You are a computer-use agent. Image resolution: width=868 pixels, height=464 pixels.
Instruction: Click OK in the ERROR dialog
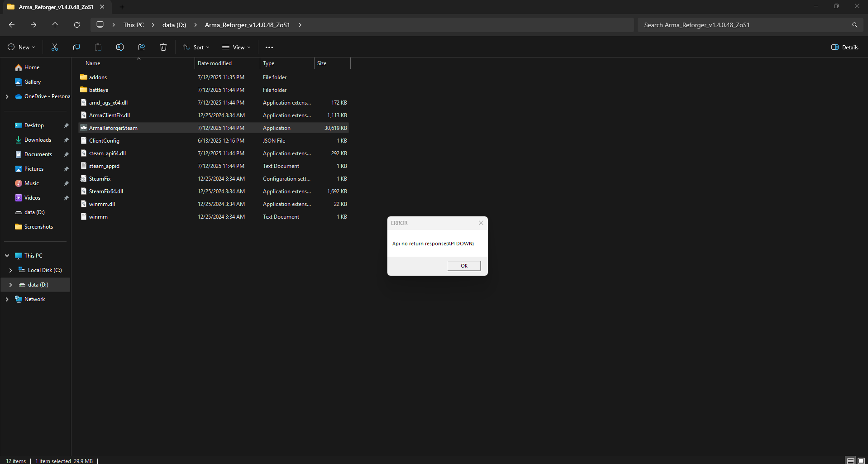click(x=464, y=266)
